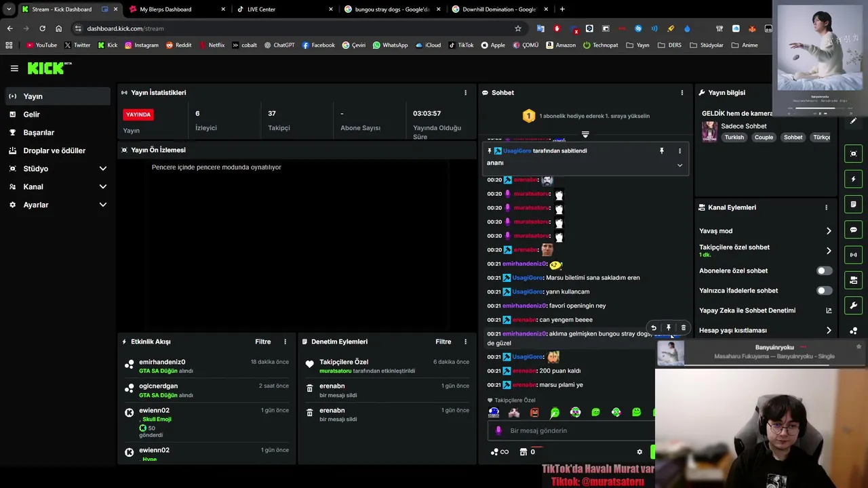Toggle Abonelere özel sohbet switch
This screenshot has width=868, height=488.
824,270
